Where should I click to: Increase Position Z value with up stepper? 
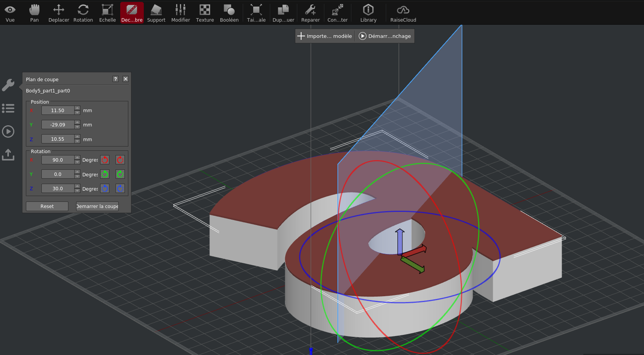pos(77,137)
